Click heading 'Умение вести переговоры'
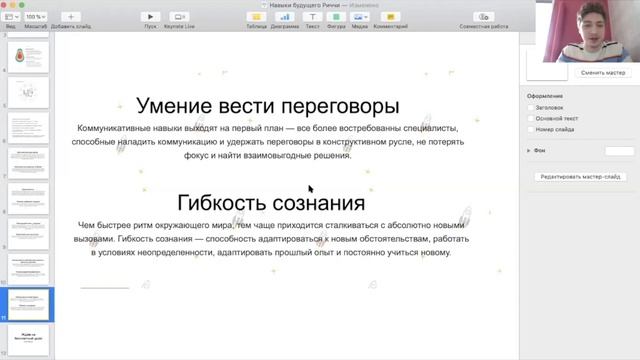Image resolution: width=640 pixels, height=360 pixels. (x=268, y=106)
